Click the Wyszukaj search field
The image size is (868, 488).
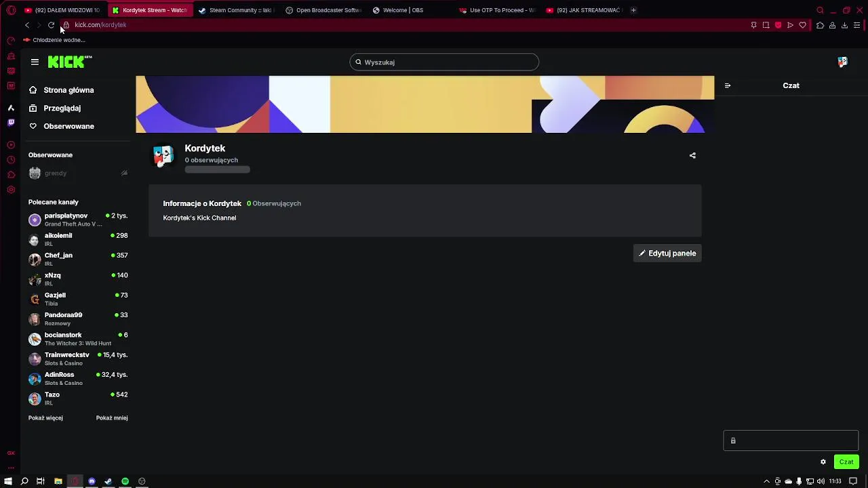pos(444,62)
